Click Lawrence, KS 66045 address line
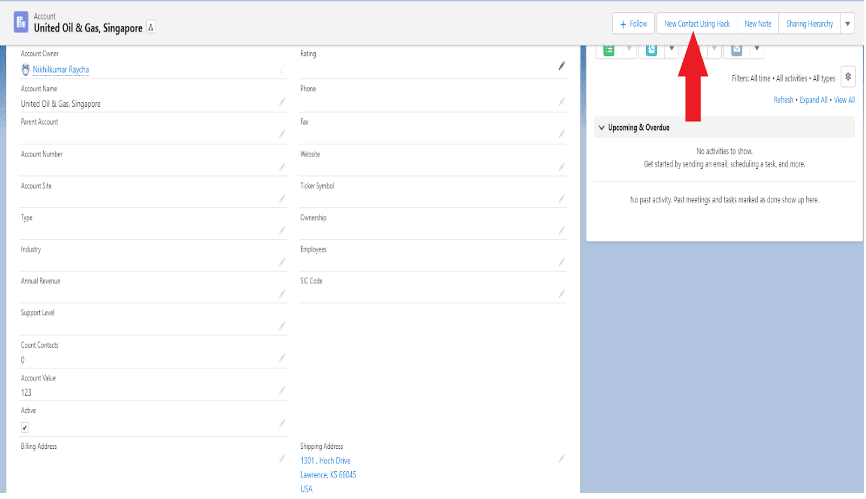Viewport: 866px width, 499px height. click(x=328, y=475)
